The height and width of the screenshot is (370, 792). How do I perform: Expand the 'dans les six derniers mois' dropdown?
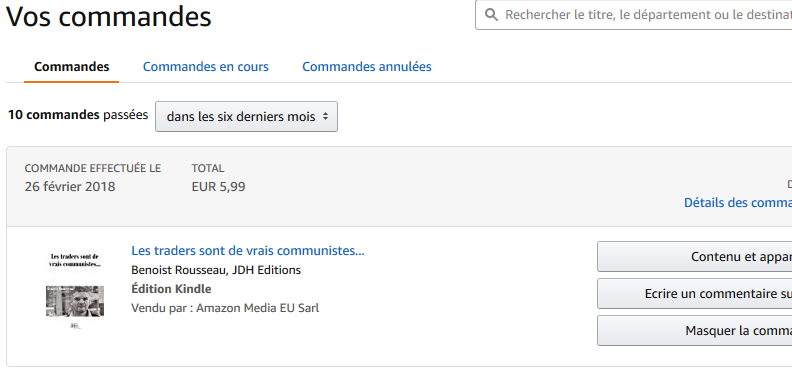246,117
